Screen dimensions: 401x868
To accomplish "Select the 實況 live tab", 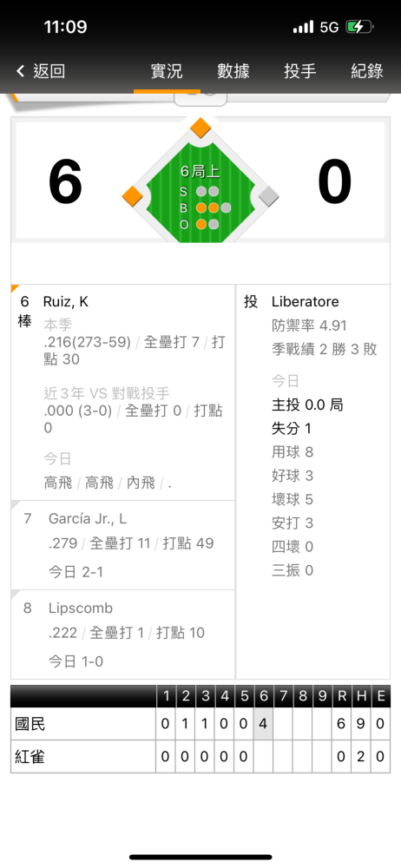I will [x=167, y=71].
